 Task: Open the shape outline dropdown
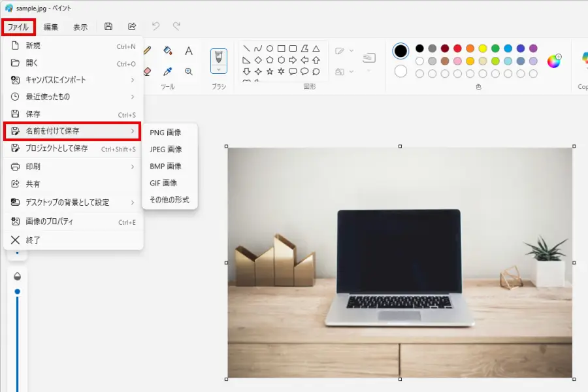click(x=344, y=51)
